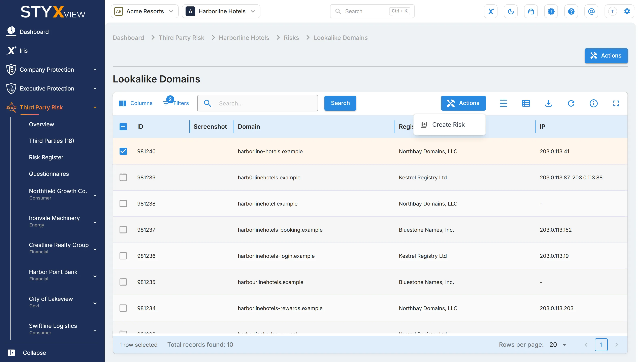
Task: Focus the global Search box
Action: [372, 11]
